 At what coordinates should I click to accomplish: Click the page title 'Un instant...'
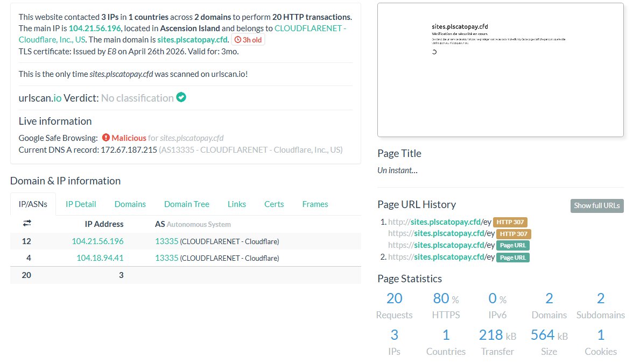(398, 170)
